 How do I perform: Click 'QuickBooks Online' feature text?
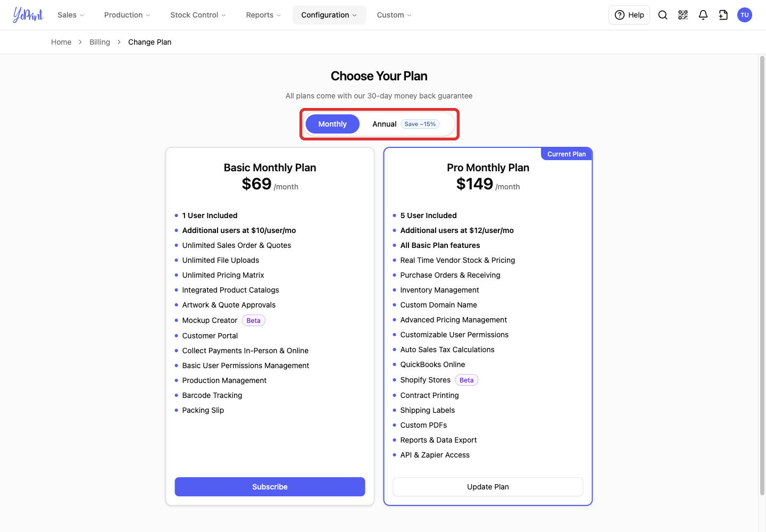432,364
